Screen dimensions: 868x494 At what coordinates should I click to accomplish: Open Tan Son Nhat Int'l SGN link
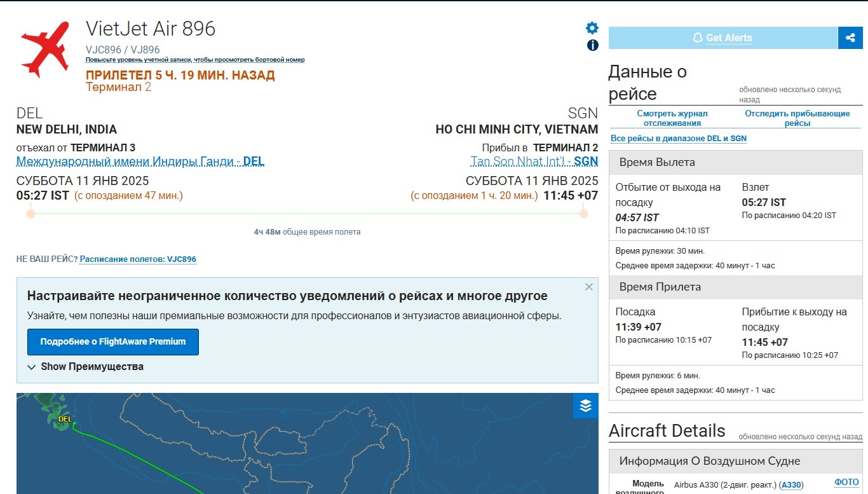coord(534,161)
